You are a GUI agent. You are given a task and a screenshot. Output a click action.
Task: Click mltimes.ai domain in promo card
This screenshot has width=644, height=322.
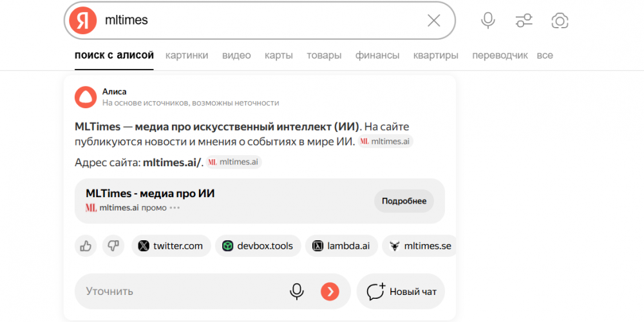[119, 208]
